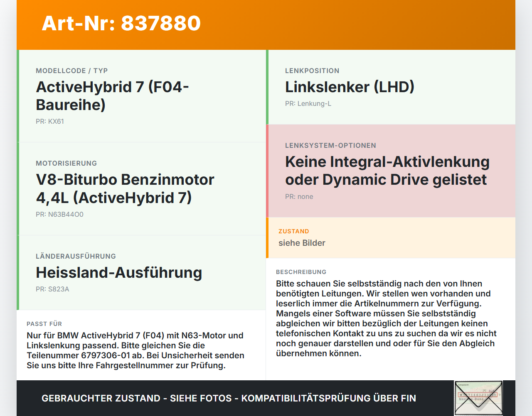Select the Linkslenker (LHD) card

tap(391, 87)
